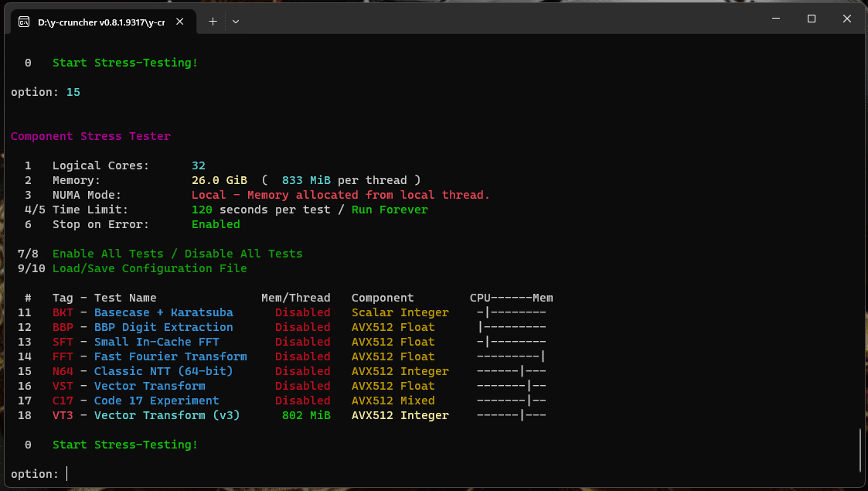Click 'Local - Memory allocated from local thread.'
Screen dimensions: 868x491
(x=340, y=195)
